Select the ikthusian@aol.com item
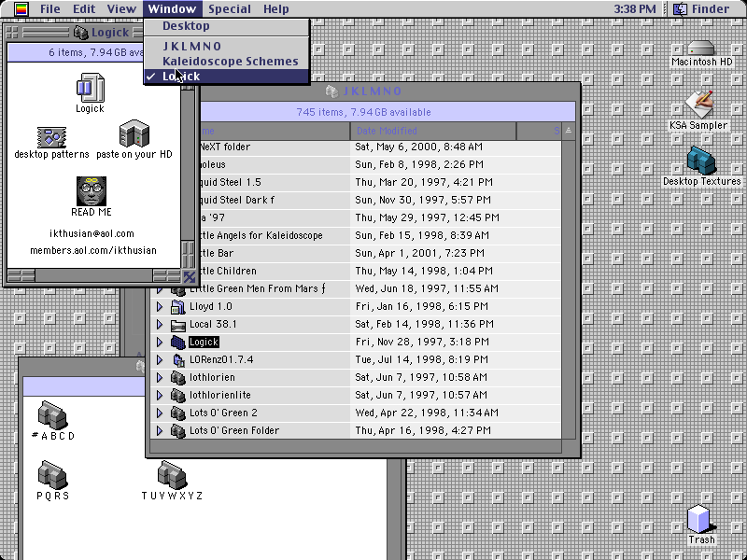Viewport: 747px width, 560px height. [92, 234]
